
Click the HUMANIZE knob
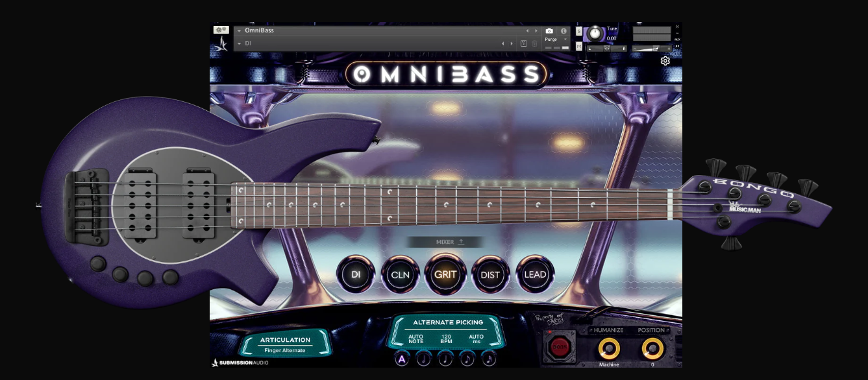(x=609, y=348)
